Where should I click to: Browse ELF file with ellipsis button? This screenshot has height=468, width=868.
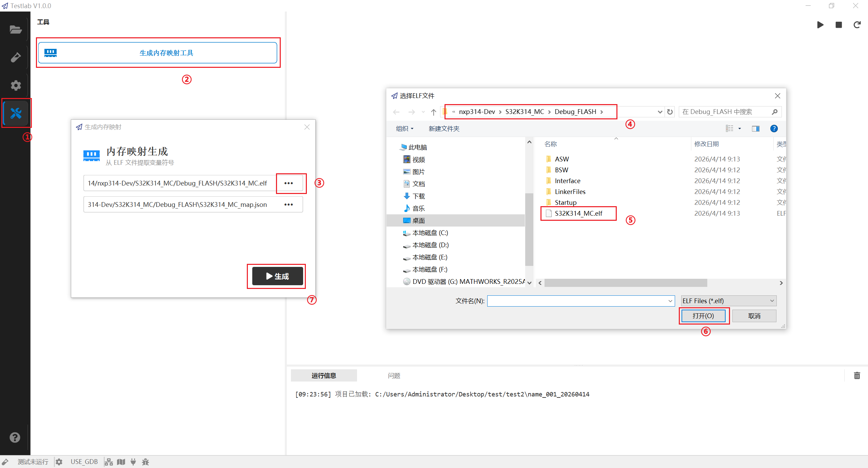(289, 183)
